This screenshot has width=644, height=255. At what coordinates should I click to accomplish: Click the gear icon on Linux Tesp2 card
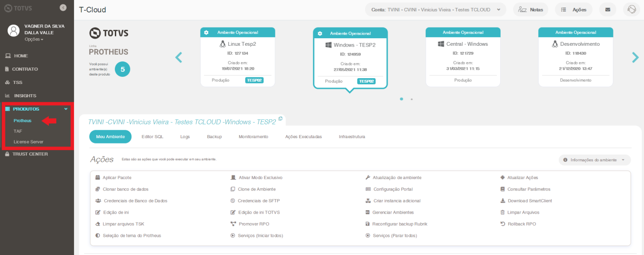point(206,32)
